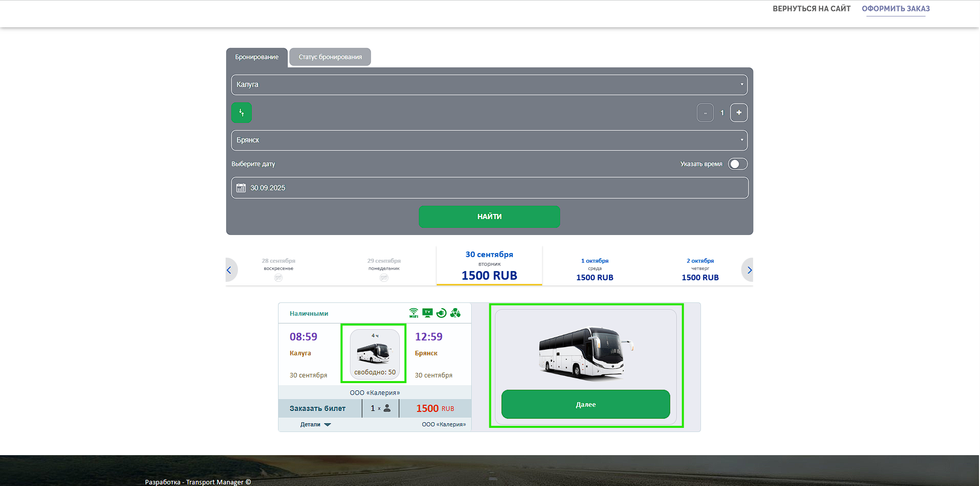Screen dimensions: 980x486
Task: Decrease passenger count with minus button
Action: coord(705,113)
